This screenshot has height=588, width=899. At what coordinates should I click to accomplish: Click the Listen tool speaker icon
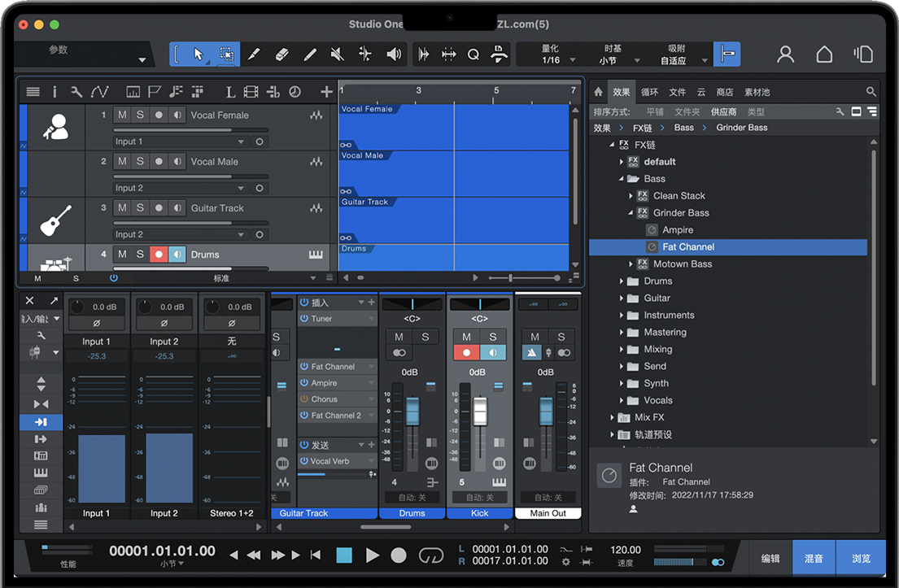coord(394,54)
